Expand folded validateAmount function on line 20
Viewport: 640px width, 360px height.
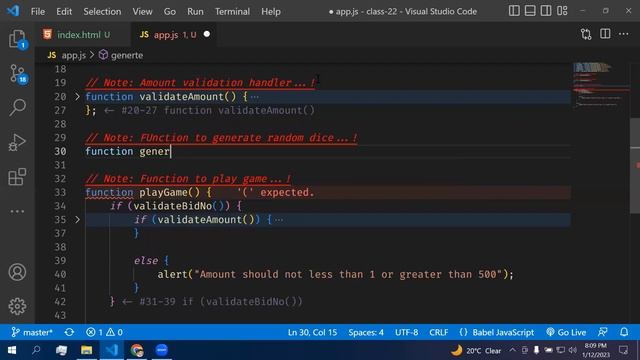coord(78,97)
